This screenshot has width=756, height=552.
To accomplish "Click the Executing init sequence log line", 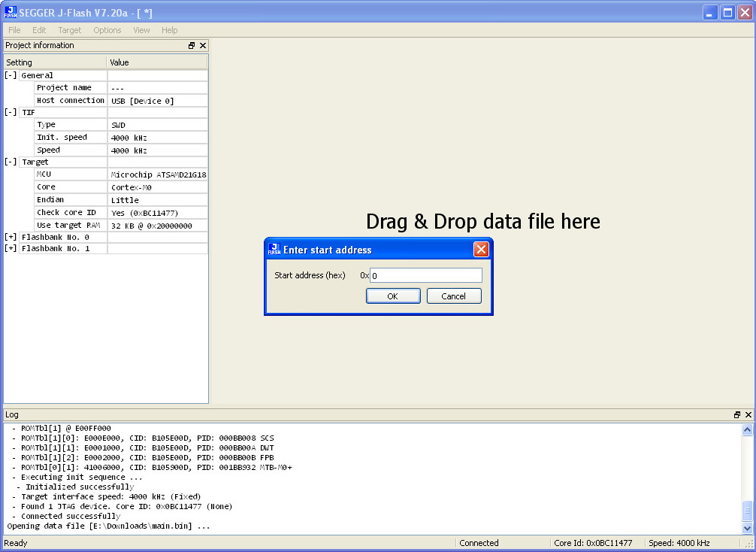I will pyautogui.click(x=77, y=478).
